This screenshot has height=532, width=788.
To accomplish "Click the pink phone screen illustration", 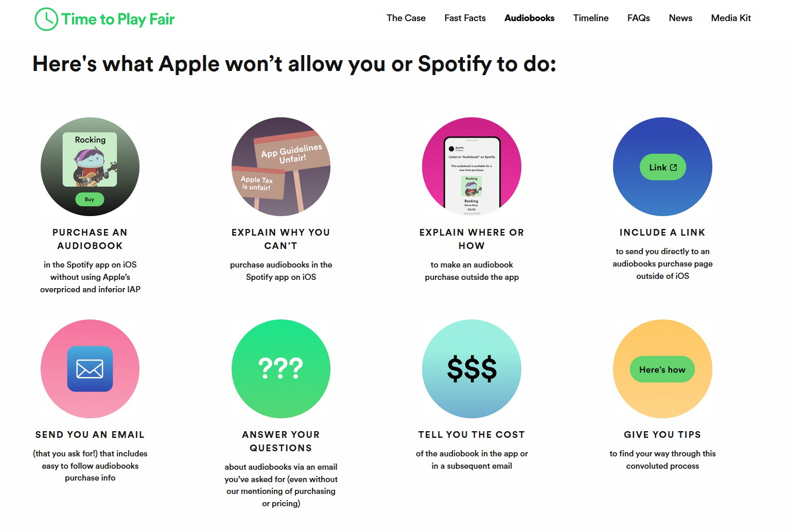I will click(x=471, y=167).
